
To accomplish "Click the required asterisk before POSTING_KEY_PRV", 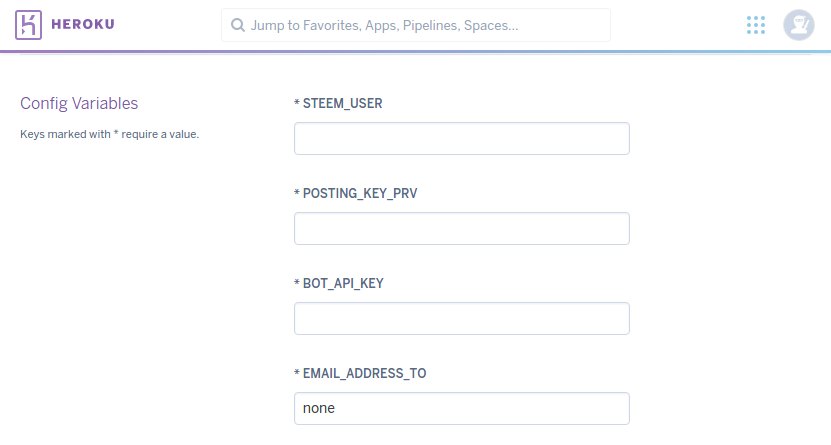I will tap(297, 192).
